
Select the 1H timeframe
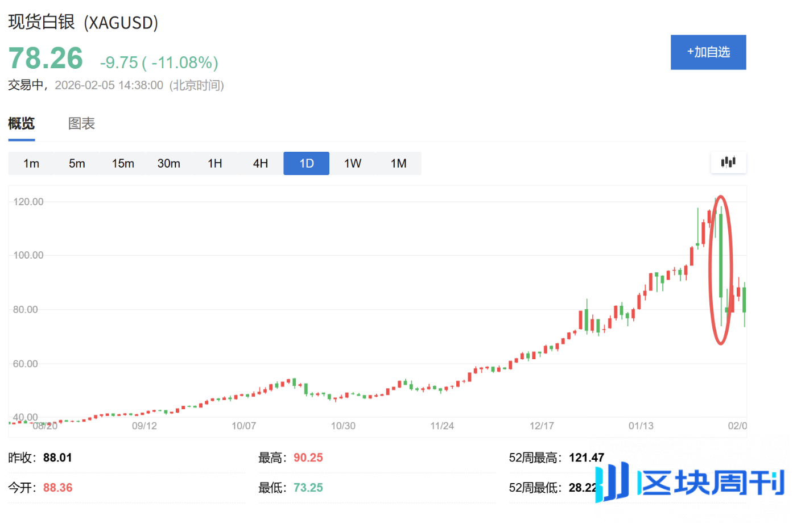214,163
